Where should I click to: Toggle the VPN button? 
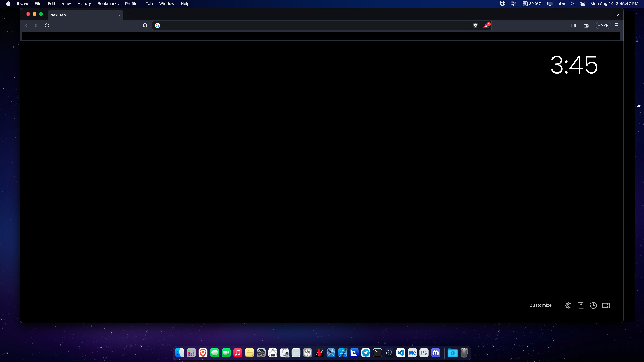point(603,25)
